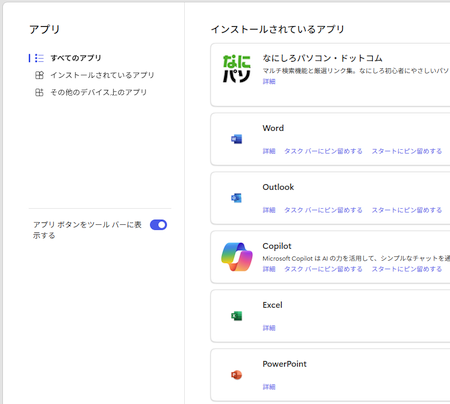Click the アプリ panel heading
The height and width of the screenshot is (404, 450).
[44, 29]
